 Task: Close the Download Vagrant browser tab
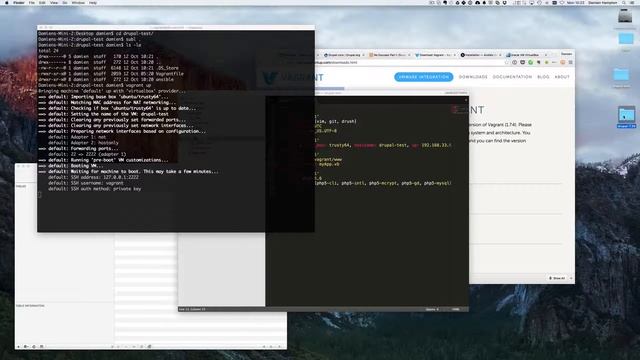click(454, 55)
